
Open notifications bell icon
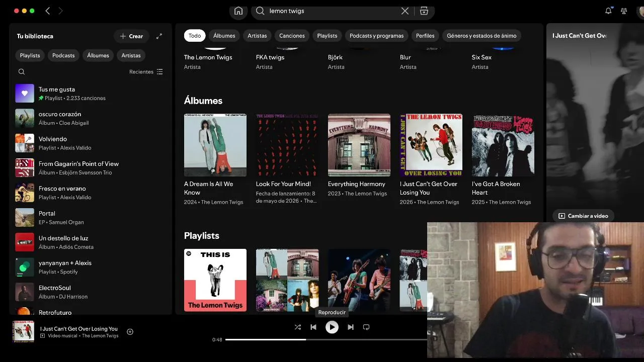(608, 11)
